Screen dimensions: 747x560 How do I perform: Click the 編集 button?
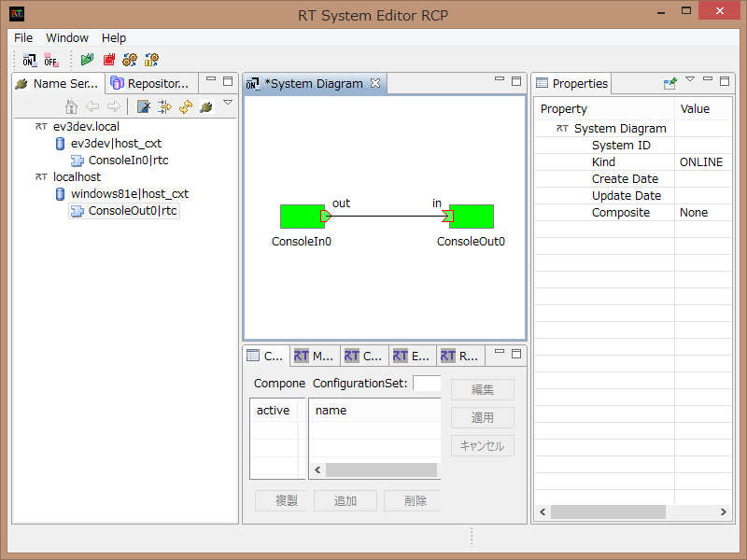[x=483, y=389]
